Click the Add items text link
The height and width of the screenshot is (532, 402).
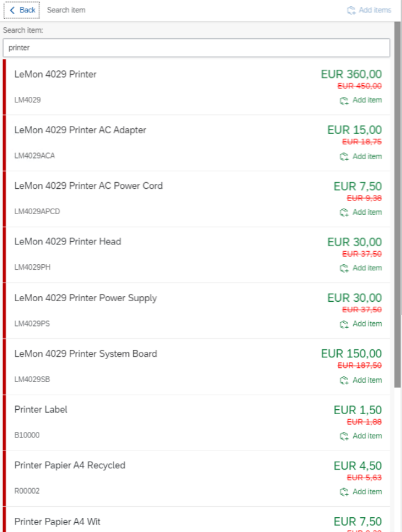coord(375,10)
